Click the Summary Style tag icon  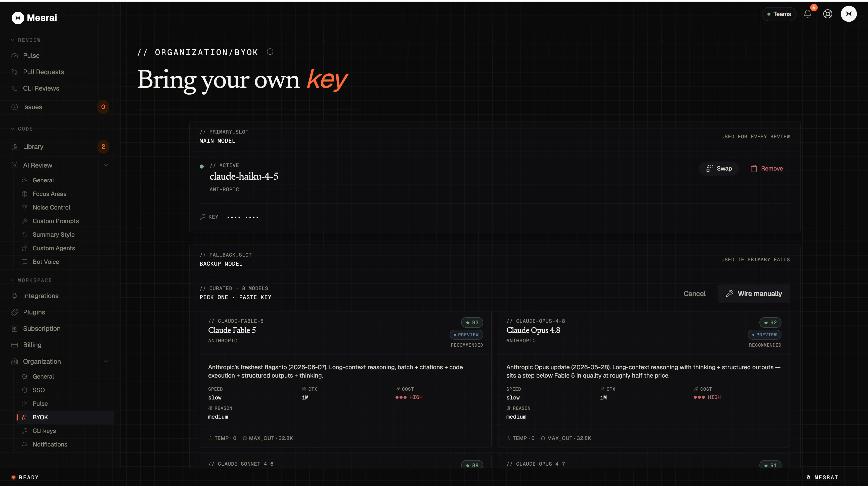coord(25,235)
